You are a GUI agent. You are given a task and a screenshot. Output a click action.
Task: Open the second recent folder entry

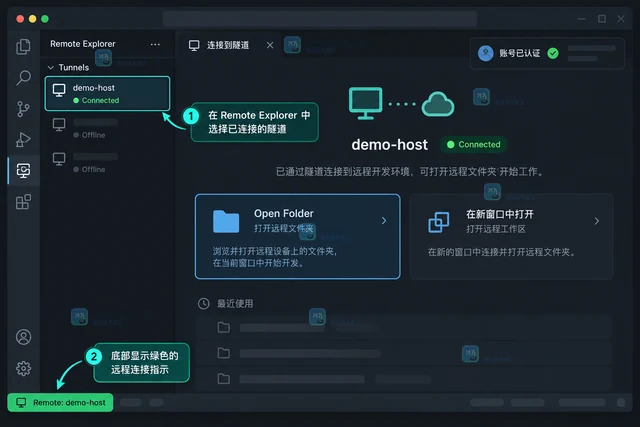click(x=404, y=353)
